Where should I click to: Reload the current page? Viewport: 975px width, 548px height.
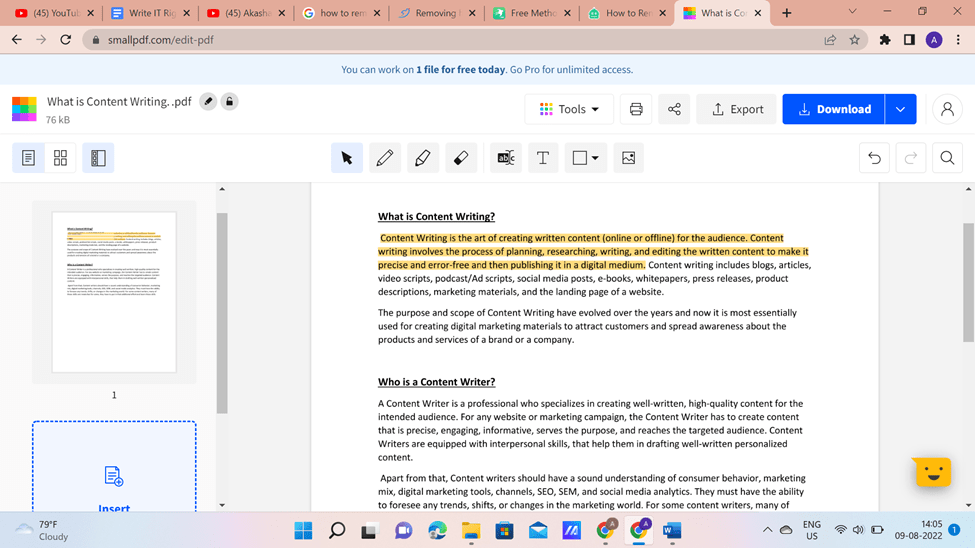pos(65,40)
